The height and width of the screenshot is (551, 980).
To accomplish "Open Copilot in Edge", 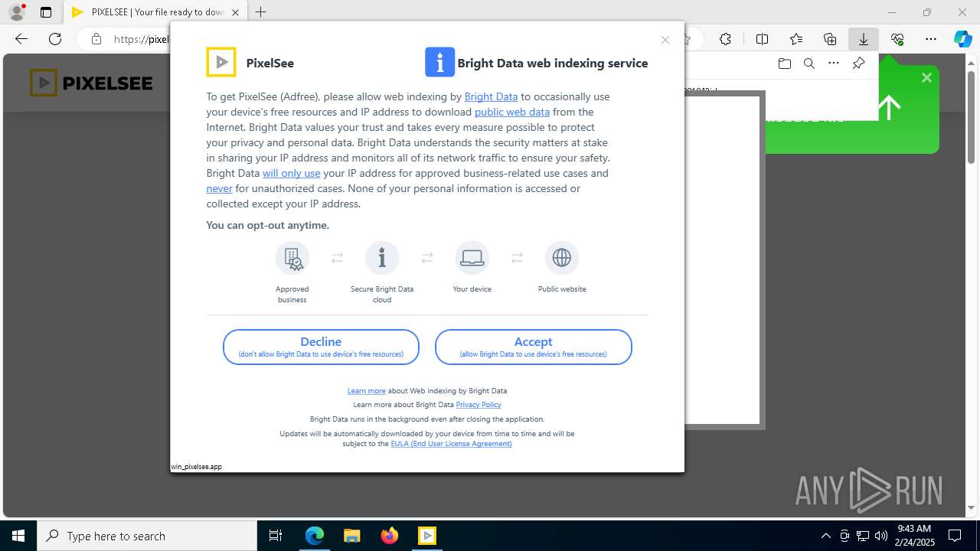I will point(962,39).
